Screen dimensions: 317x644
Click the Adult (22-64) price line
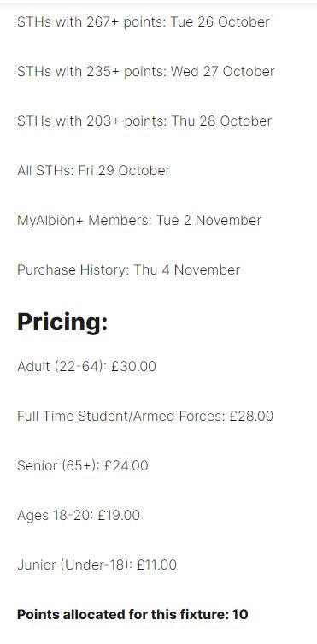pos(86,366)
